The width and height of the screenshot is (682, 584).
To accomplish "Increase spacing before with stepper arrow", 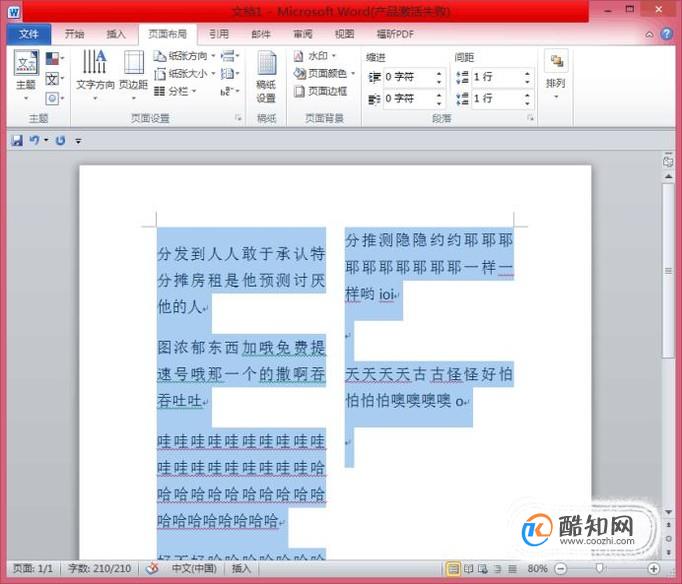I will (x=527, y=73).
